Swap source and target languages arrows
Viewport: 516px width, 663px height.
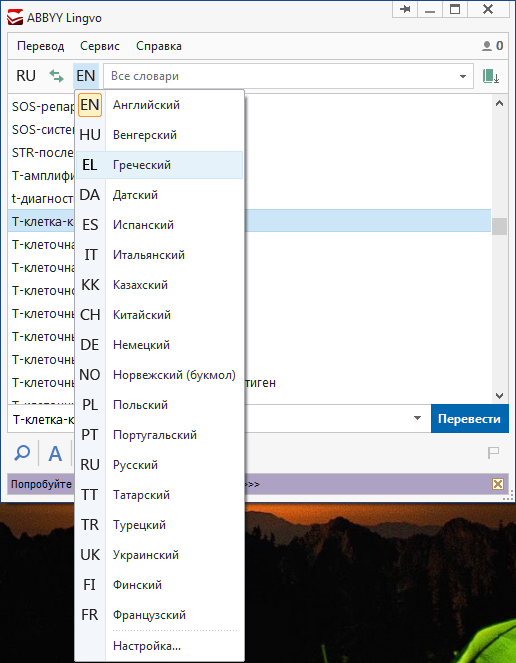[56, 76]
